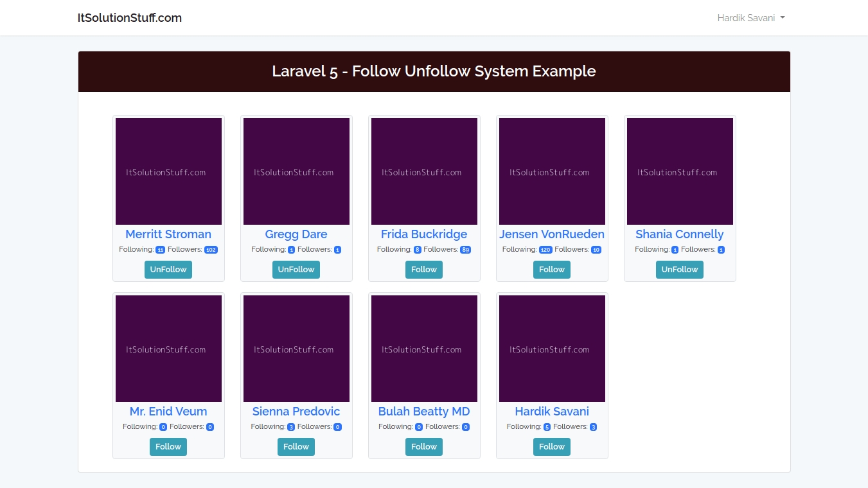Unfollow Merritt Stroman
The width and height of the screenshot is (868, 488).
point(168,270)
